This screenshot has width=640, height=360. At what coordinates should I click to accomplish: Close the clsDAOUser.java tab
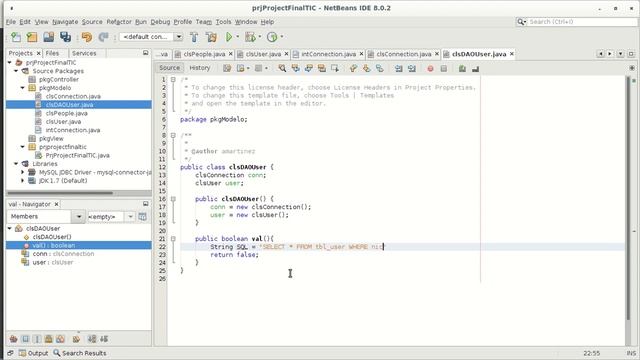click(x=512, y=54)
